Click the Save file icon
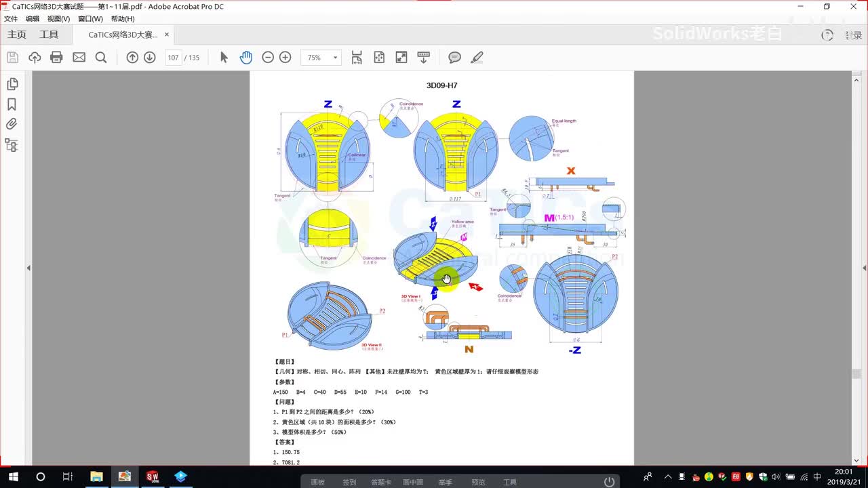This screenshot has width=868, height=488. (x=13, y=58)
